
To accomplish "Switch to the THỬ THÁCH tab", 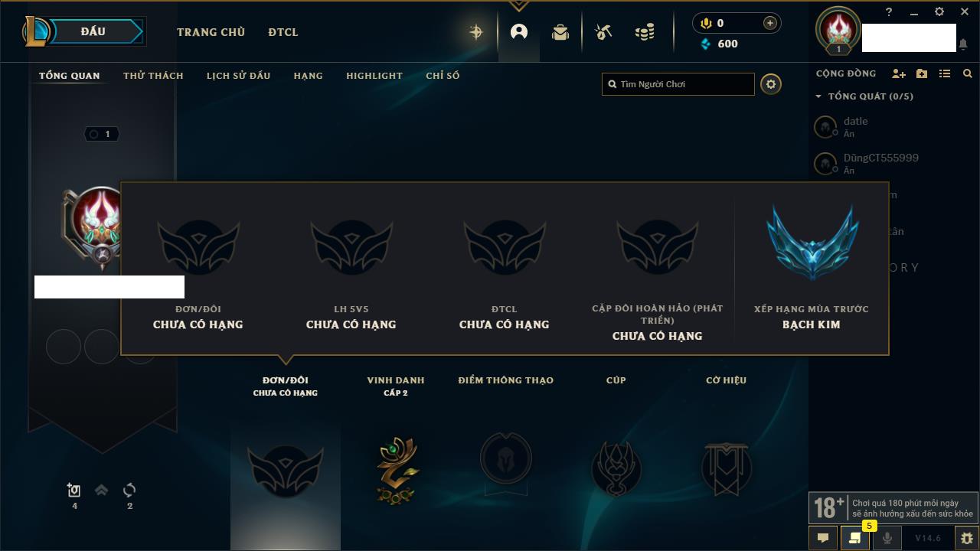I will click(153, 76).
